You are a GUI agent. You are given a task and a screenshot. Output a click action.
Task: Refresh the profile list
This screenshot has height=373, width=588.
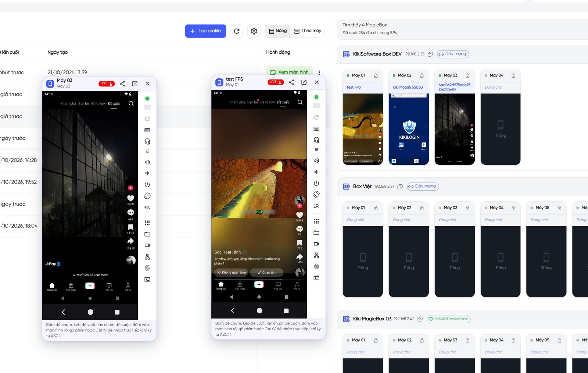[237, 31]
